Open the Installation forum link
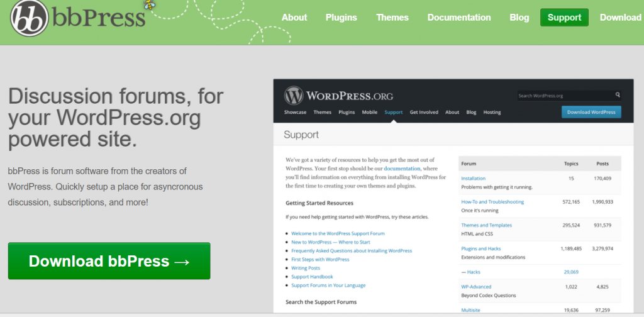The image size is (644, 317). [x=473, y=178]
